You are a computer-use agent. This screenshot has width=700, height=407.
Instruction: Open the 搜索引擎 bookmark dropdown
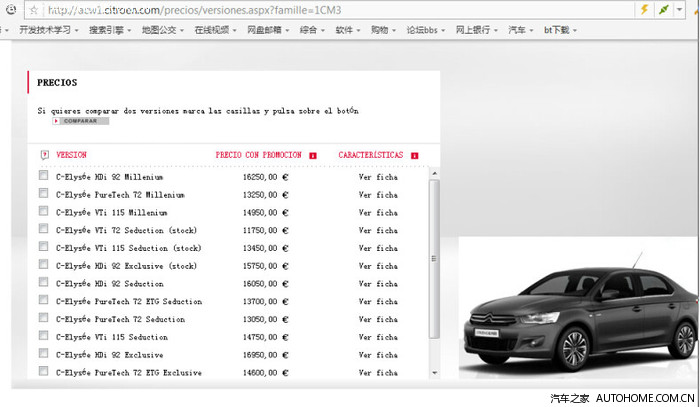[x=110, y=30]
